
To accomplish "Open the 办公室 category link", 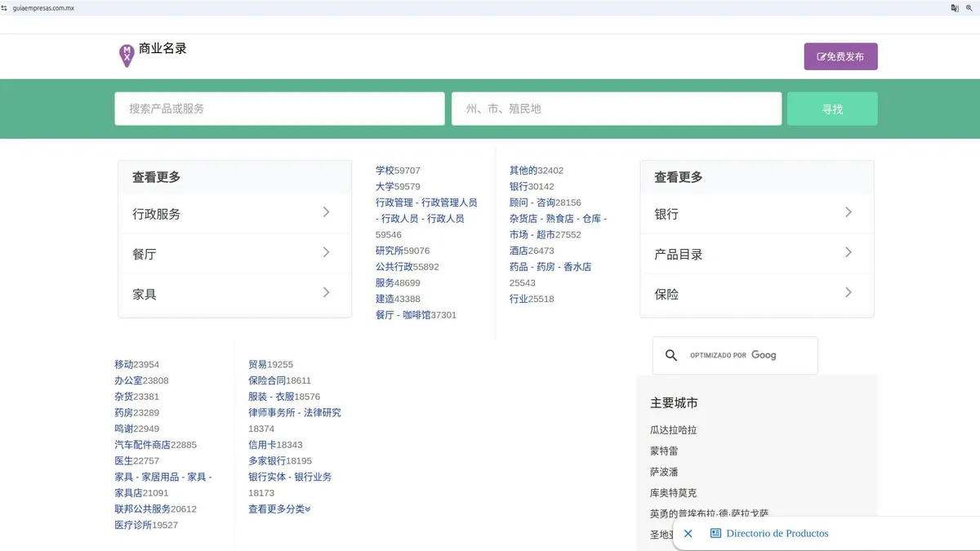I will [128, 380].
